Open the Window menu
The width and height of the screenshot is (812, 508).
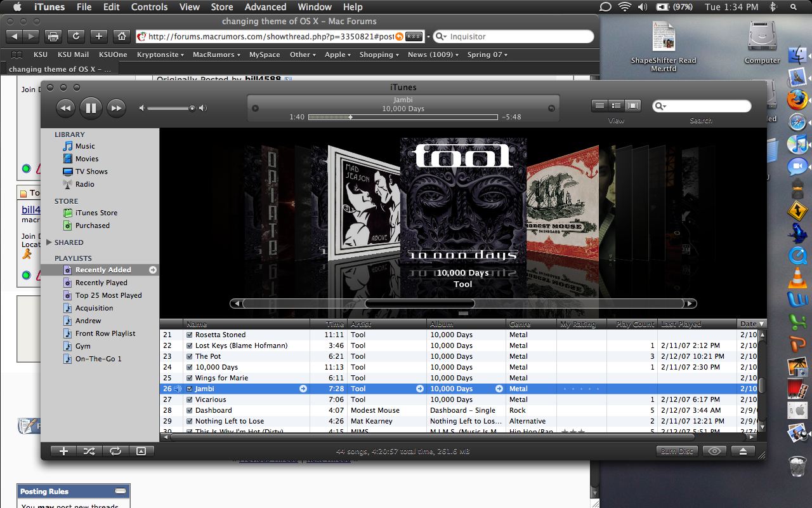pos(314,7)
